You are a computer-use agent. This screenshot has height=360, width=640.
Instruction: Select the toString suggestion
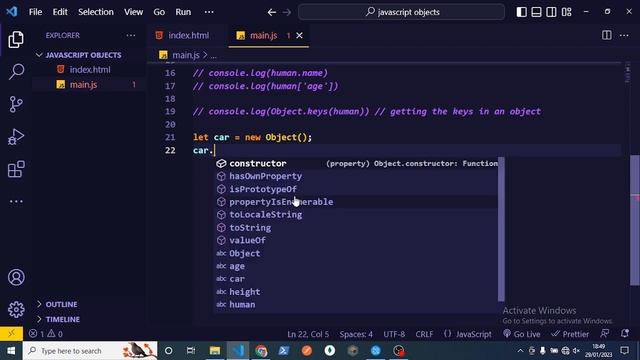(356, 228)
